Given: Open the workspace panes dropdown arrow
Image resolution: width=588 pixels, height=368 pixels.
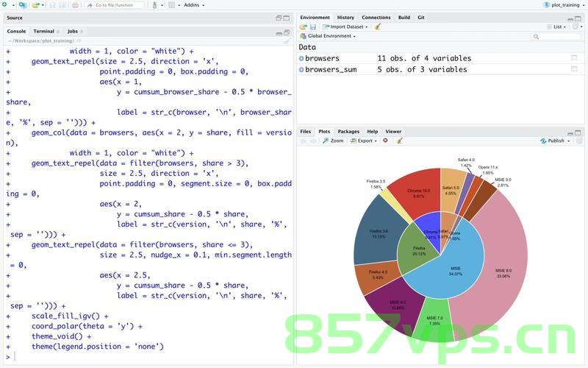Looking at the screenshot, I should coord(179,5).
